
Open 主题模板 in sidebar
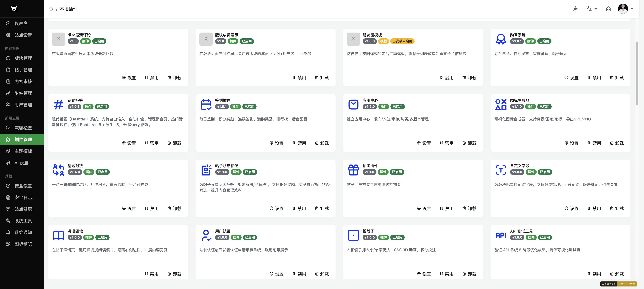point(22,151)
